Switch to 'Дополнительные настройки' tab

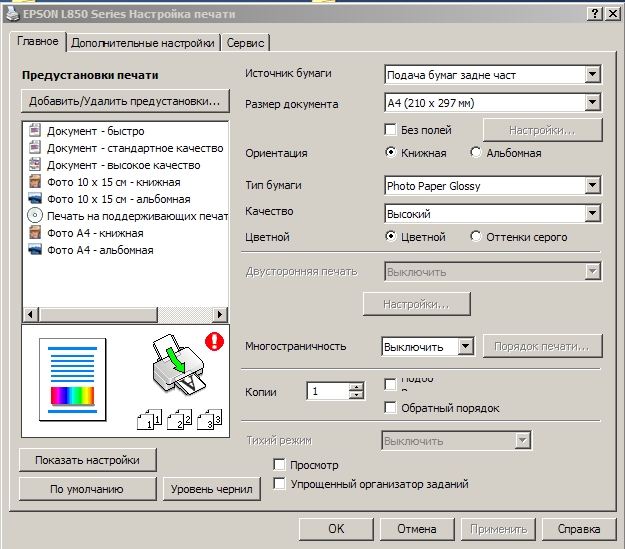click(143, 43)
